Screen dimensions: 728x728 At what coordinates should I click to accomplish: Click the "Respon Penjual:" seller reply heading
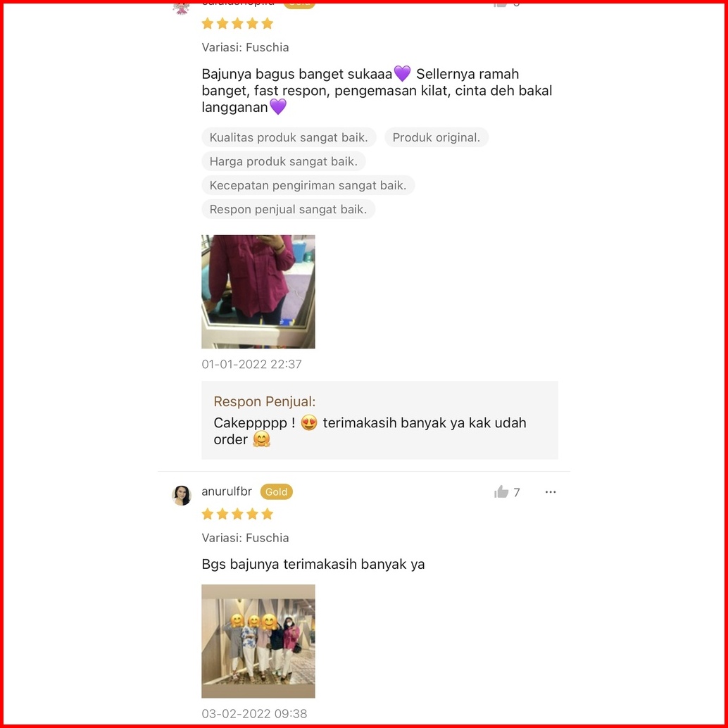(x=264, y=401)
